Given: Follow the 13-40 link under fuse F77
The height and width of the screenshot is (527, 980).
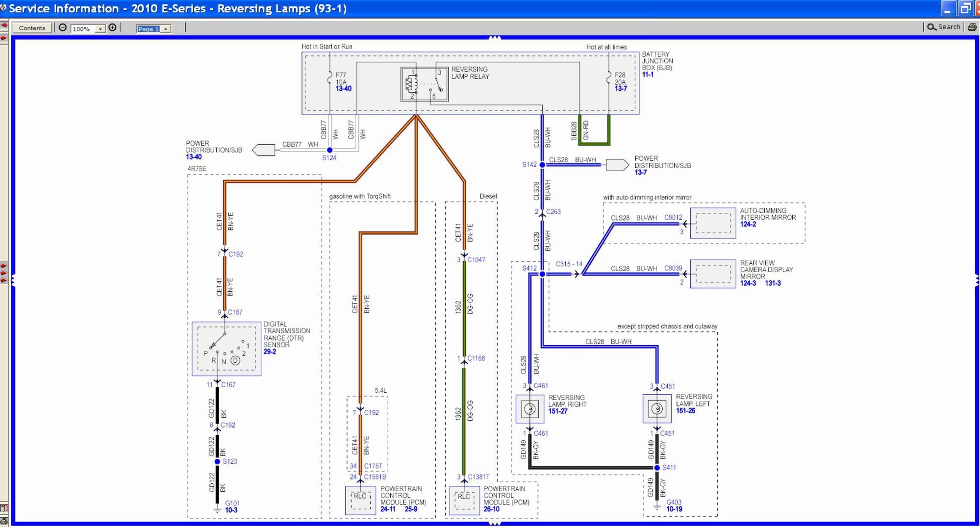Looking at the screenshot, I should 343,89.
